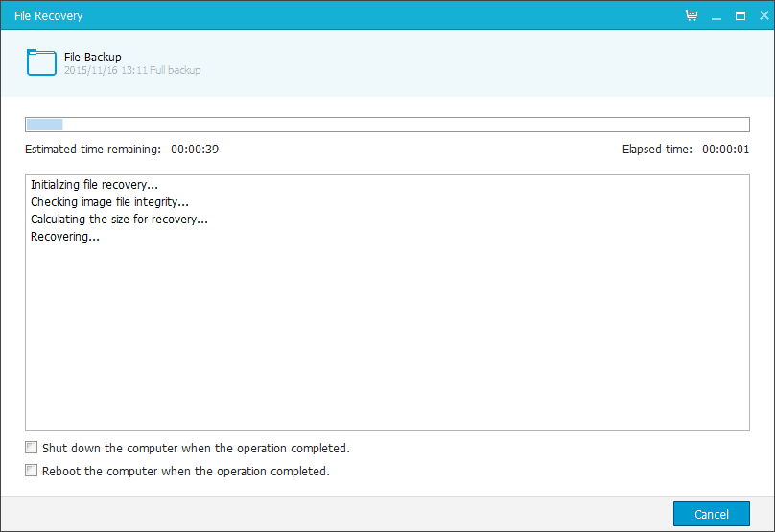Click the estimated time remaining value 00:00:39
Viewport: 775px width, 532px height.
pyautogui.click(x=195, y=150)
